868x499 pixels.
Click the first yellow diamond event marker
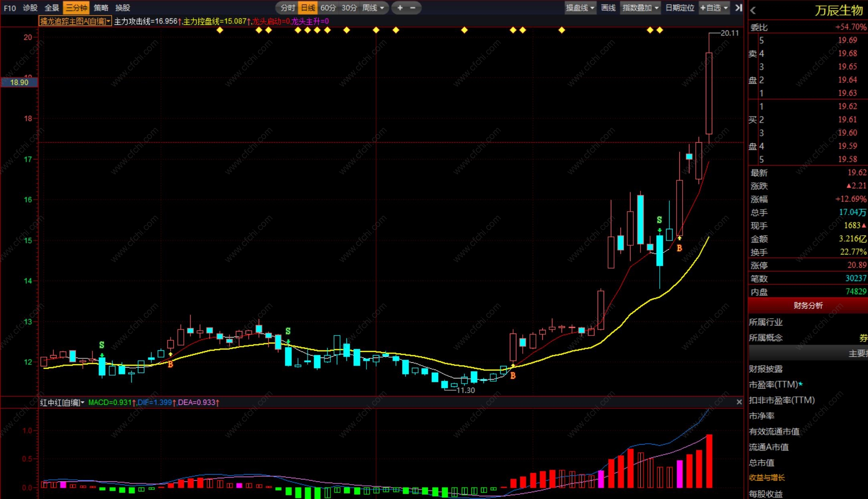pyautogui.click(x=220, y=30)
